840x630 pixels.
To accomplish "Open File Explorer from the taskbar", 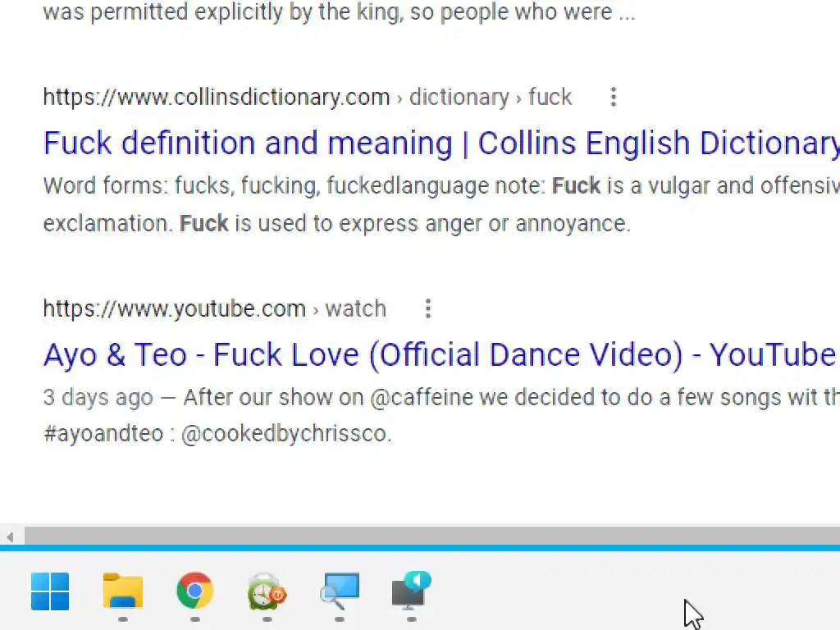I will pos(123,591).
